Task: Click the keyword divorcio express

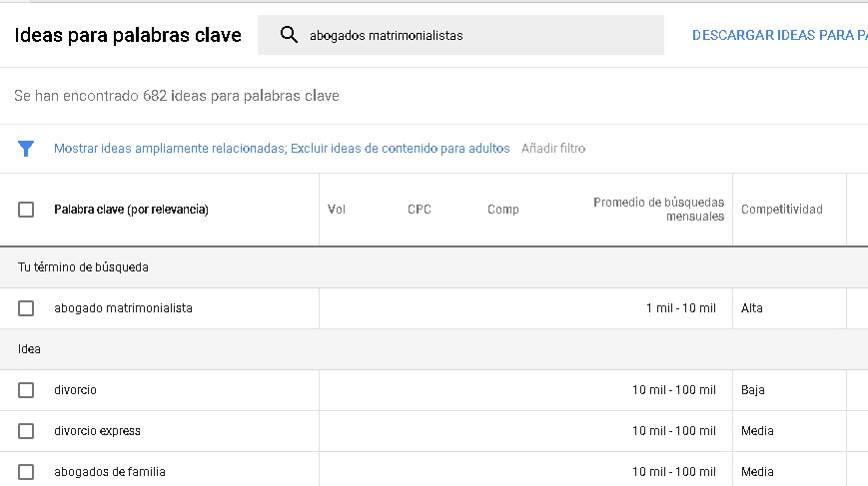Action: tap(97, 431)
